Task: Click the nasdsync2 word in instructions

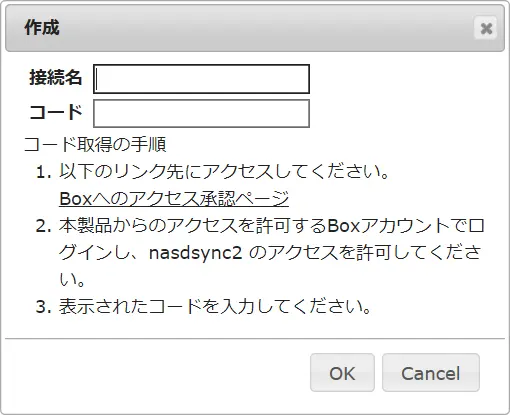Action: (x=195, y=253)
